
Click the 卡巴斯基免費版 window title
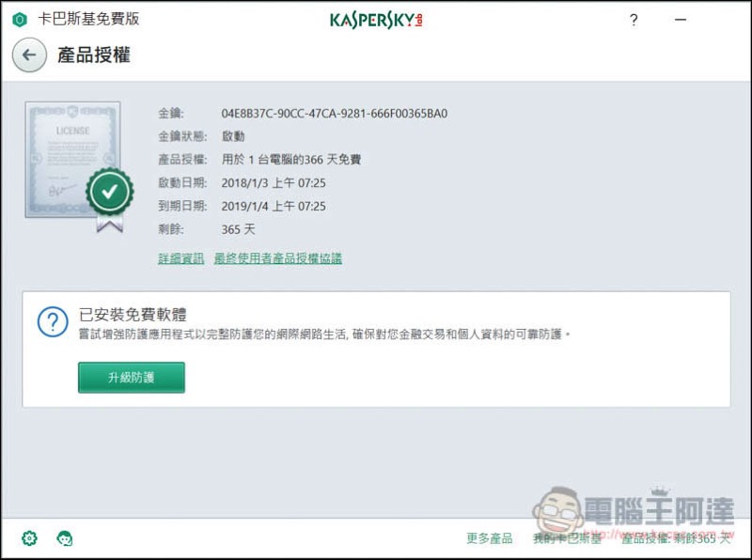click(x=88, y=19)
